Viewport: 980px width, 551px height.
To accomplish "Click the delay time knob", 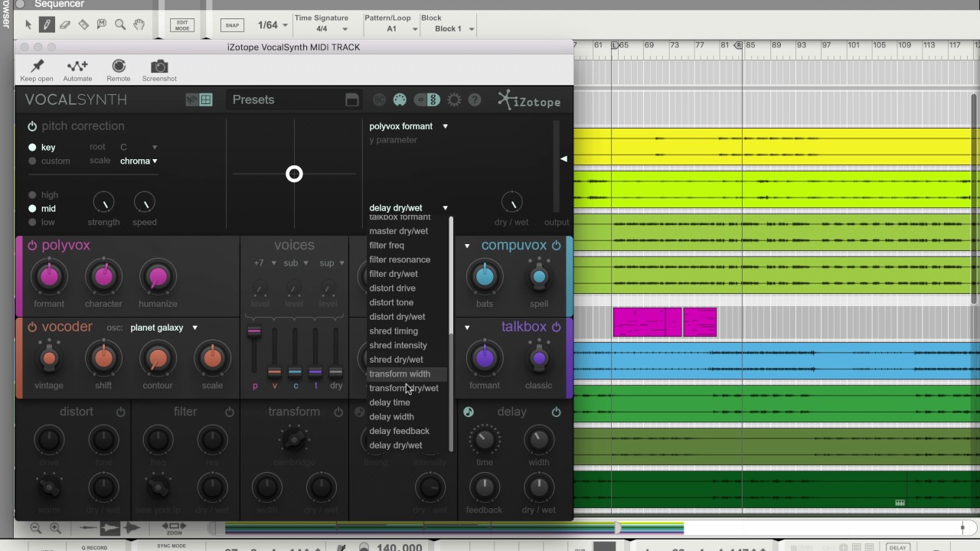I will pyautogui.click(x=484, y=440).
